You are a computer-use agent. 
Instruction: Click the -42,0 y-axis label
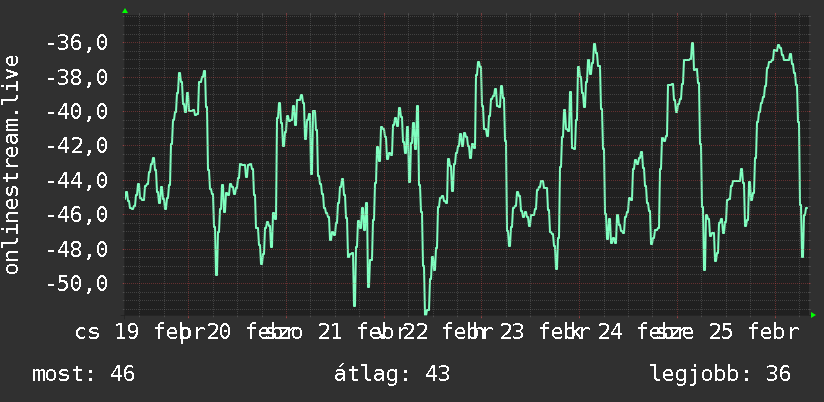pyautogui.click(x=77, y=146)
